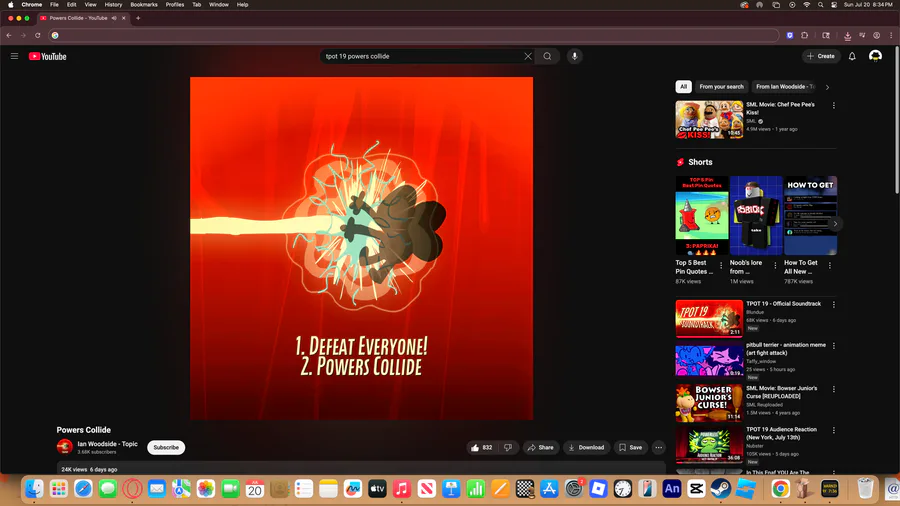Open options for SML Chef Pee Pee's Kiss
The width and height of the screenshot is (900, 506).
pyautogui.click(x=833, y=106)
